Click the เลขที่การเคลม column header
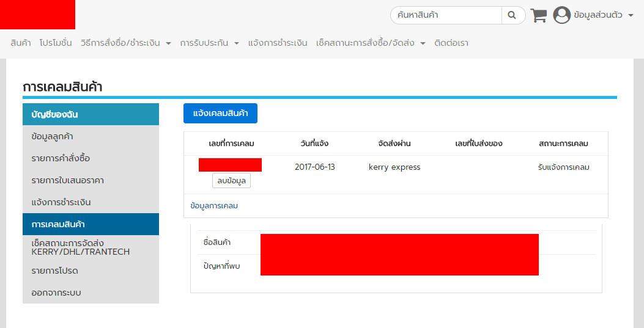 pos(231,144)
